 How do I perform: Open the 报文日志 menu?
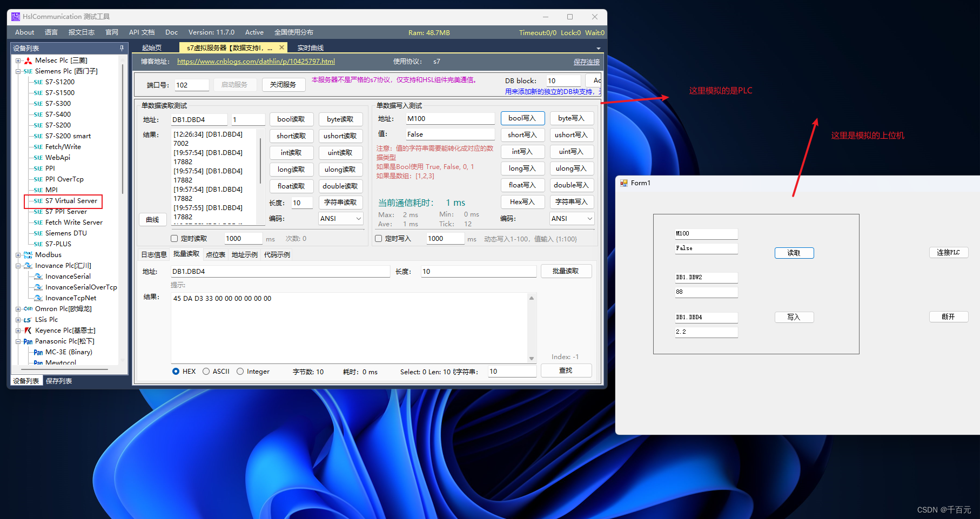pos(82,32)
